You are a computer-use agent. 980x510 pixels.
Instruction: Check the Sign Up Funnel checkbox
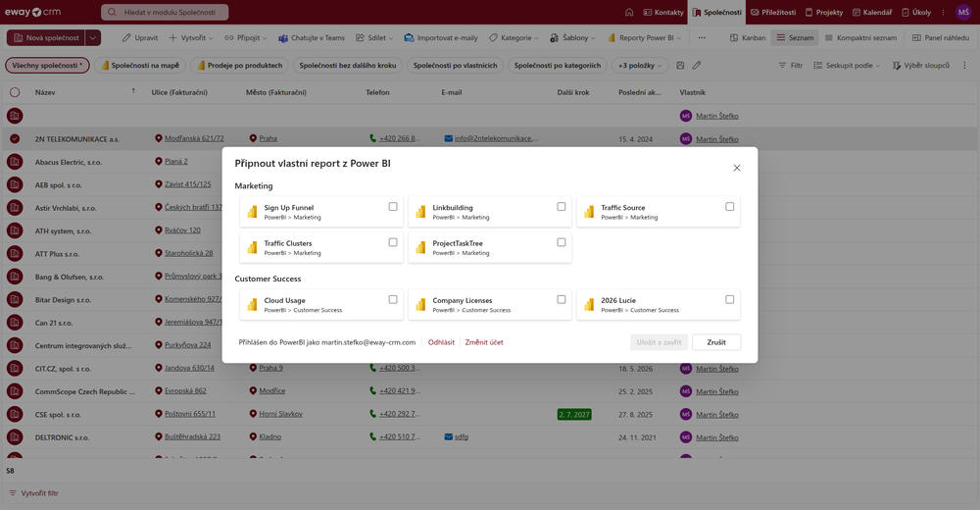(393, 207)
